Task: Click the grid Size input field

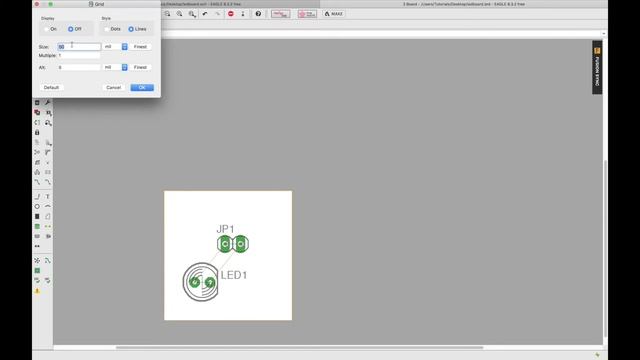Action: coord(79,47)
